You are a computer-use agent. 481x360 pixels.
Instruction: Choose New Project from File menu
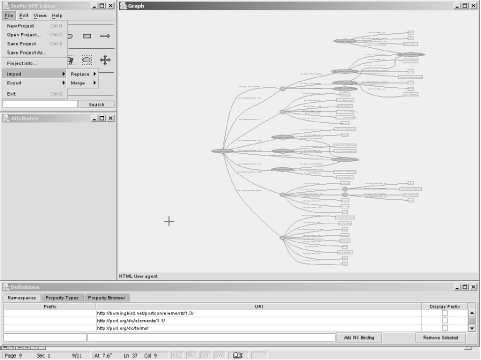[x=34, y=26]
